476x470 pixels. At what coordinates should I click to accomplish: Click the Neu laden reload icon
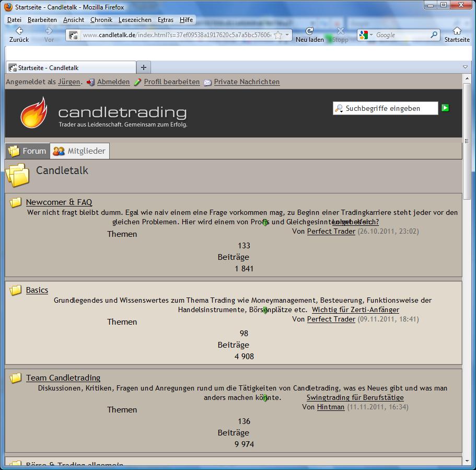click(309, 31)
